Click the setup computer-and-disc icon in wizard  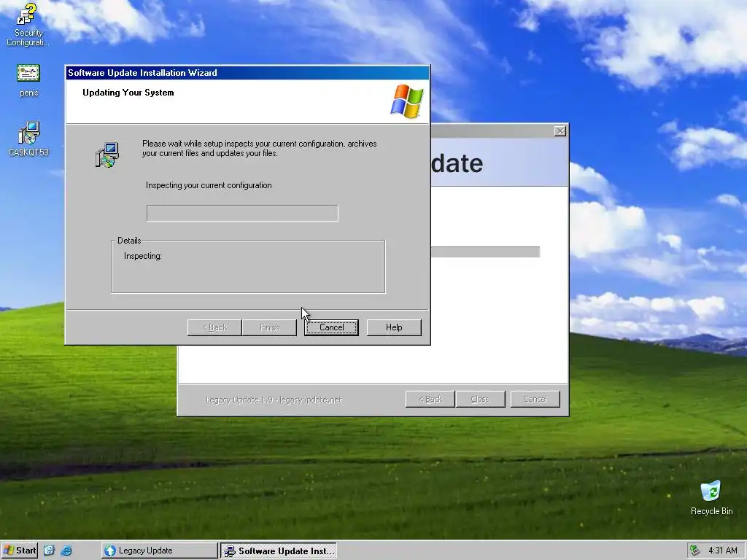click(107, 155)
